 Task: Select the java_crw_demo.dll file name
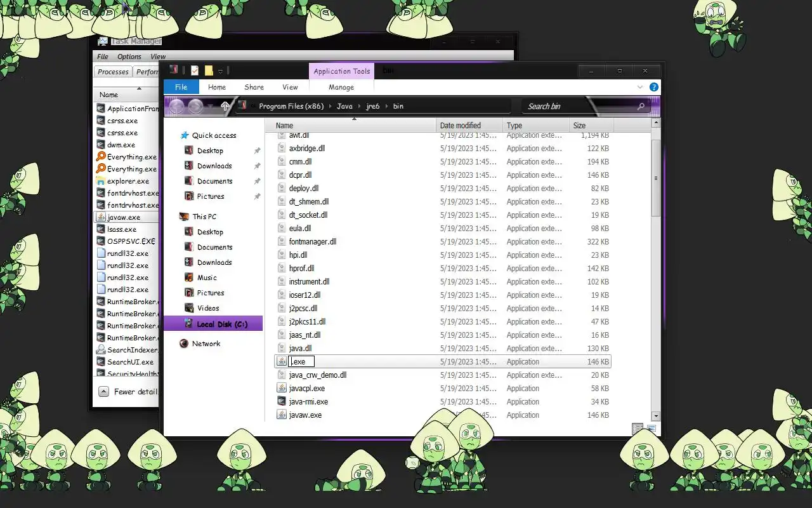point(318,375)
